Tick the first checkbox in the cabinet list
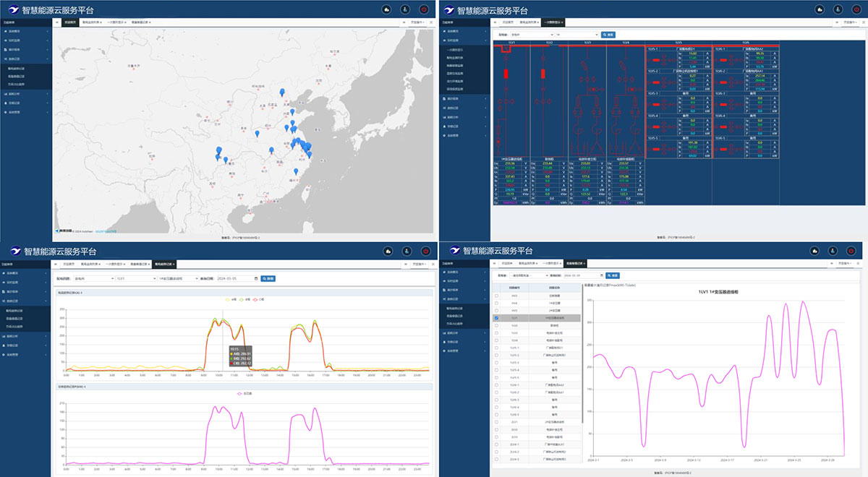Viewport: 868px width, 477px height. point(496,296)
